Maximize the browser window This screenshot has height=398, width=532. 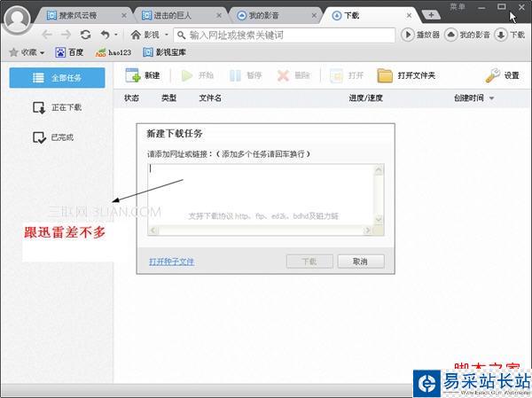(502, 7)
